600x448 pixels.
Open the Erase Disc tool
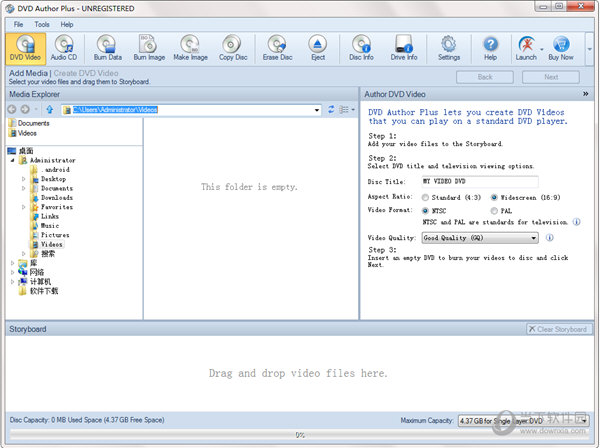tap(277, 48)
